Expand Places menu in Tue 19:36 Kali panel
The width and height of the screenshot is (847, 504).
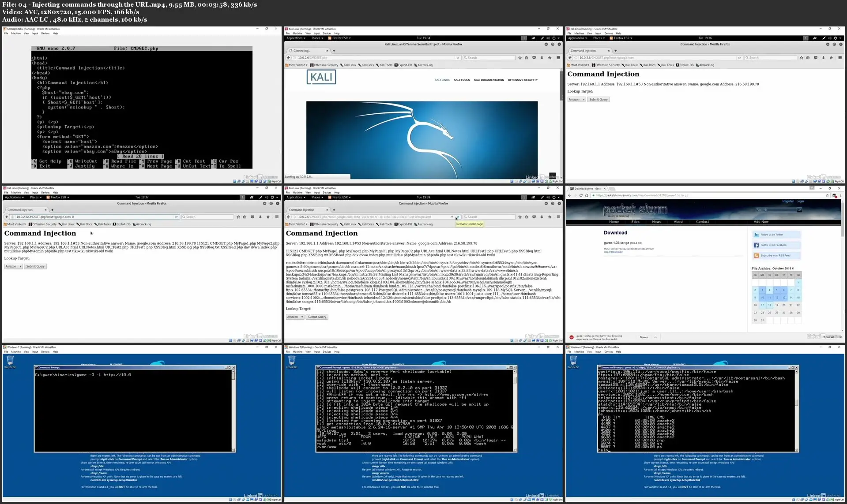(x=599, y=38)
